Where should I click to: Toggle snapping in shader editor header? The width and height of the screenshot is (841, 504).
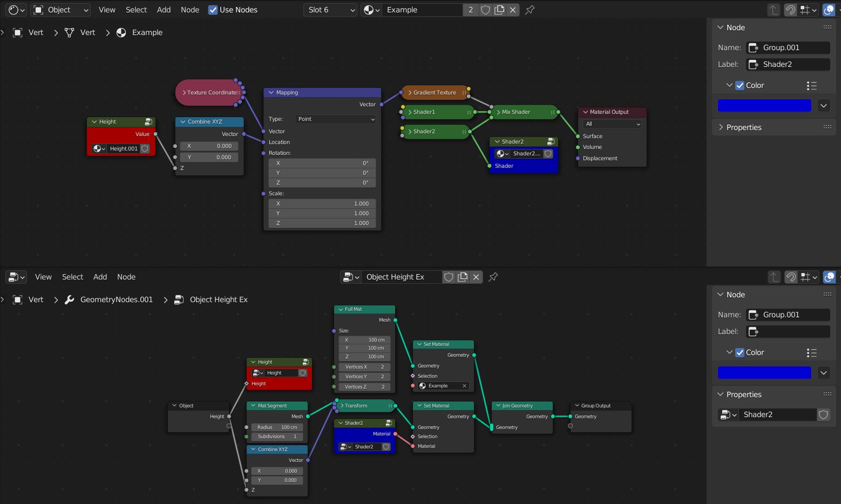[790, 10]
